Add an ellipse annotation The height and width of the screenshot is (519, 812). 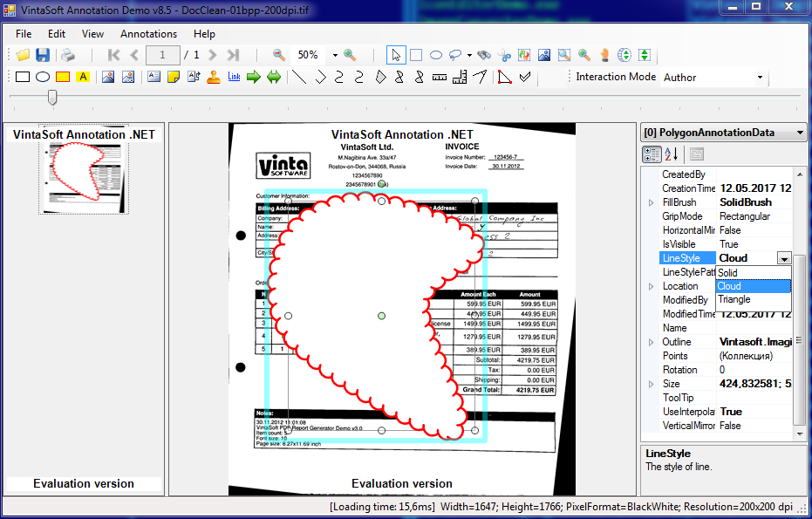(x=43, y=77)
